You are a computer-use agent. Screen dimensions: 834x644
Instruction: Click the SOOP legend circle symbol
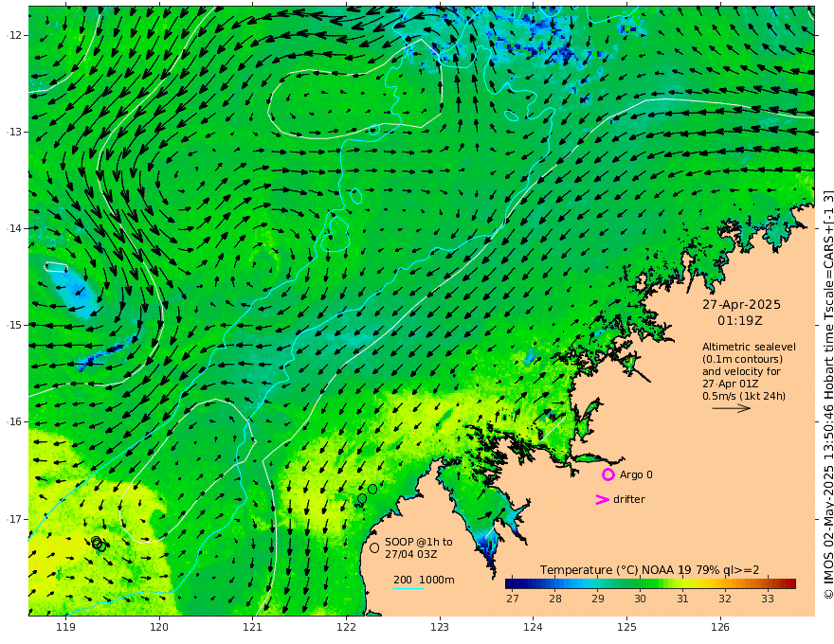click(374, 547)
